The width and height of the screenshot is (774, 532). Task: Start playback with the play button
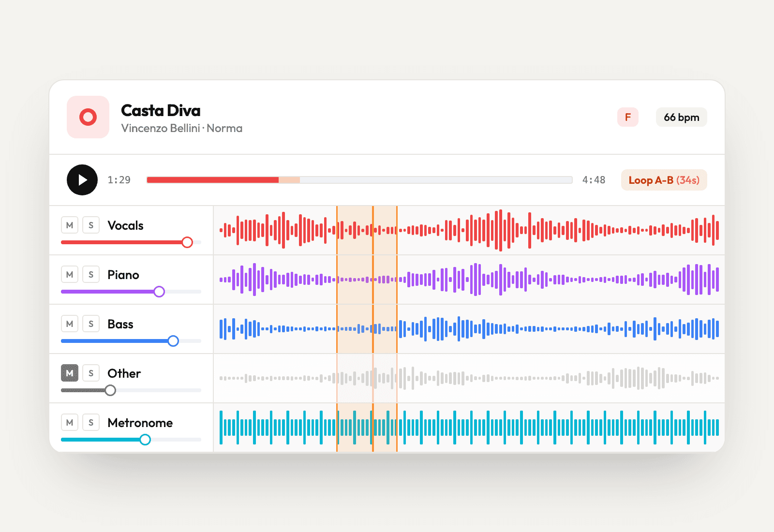82,180
